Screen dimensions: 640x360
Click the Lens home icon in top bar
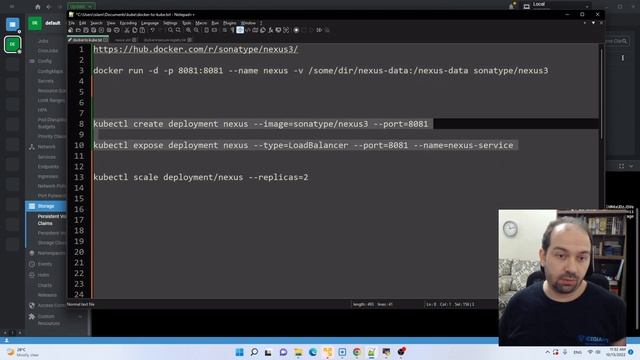point(38,7)
